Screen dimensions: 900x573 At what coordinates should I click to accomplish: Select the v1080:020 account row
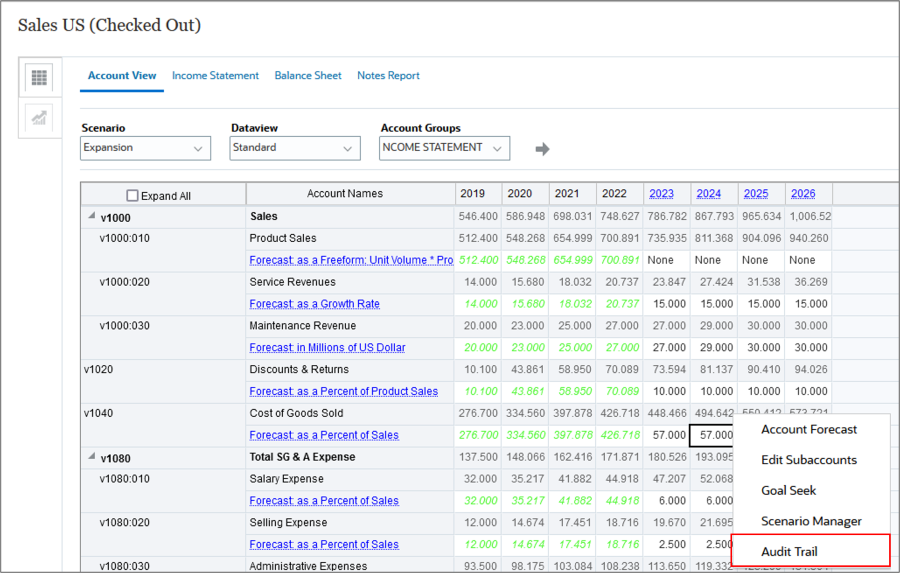(125, 522)
